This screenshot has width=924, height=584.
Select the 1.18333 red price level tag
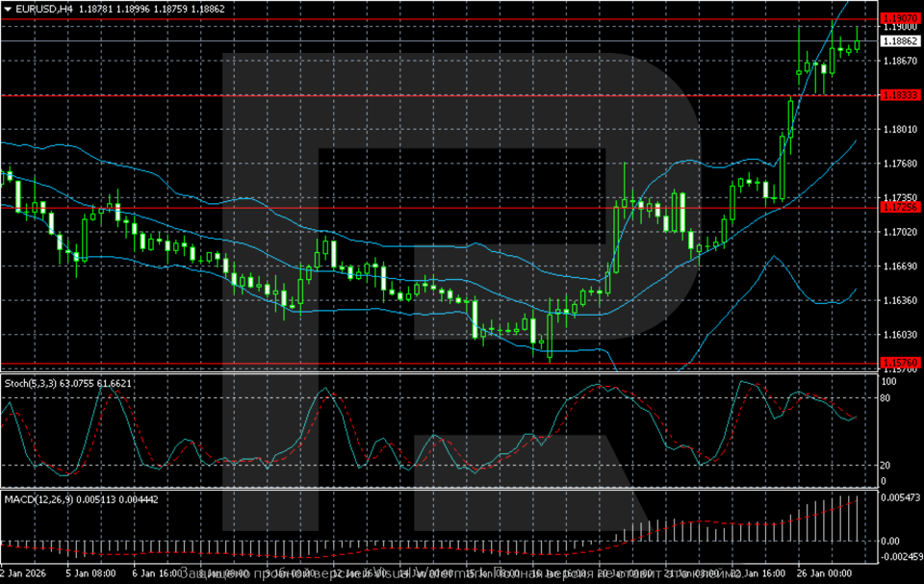[x=901, y=95]
